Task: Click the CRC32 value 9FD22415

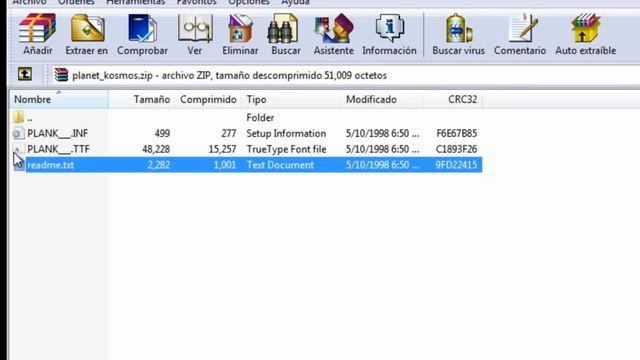Action: pos(456,165)
